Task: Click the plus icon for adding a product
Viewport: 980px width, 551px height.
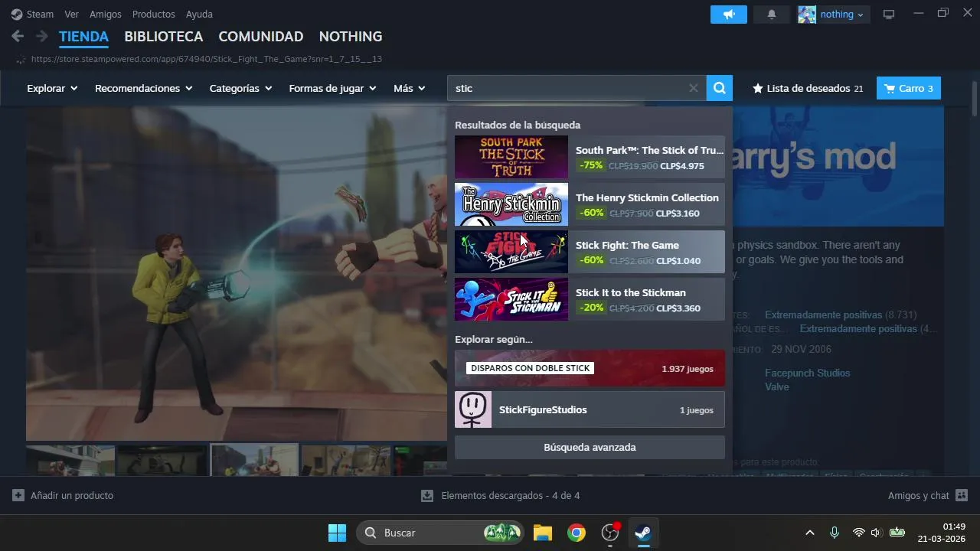Action: (18, 495)
